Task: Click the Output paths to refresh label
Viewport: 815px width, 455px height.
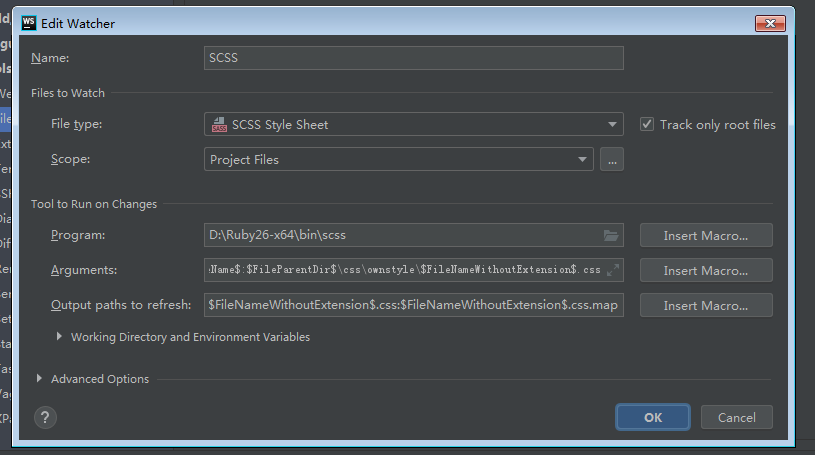Action: click(121, 305)
